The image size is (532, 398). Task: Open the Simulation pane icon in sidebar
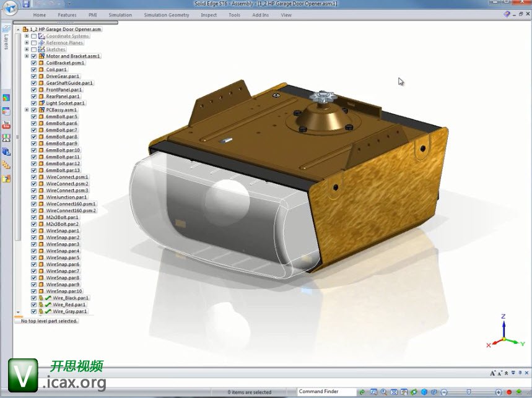coord(6,98)
